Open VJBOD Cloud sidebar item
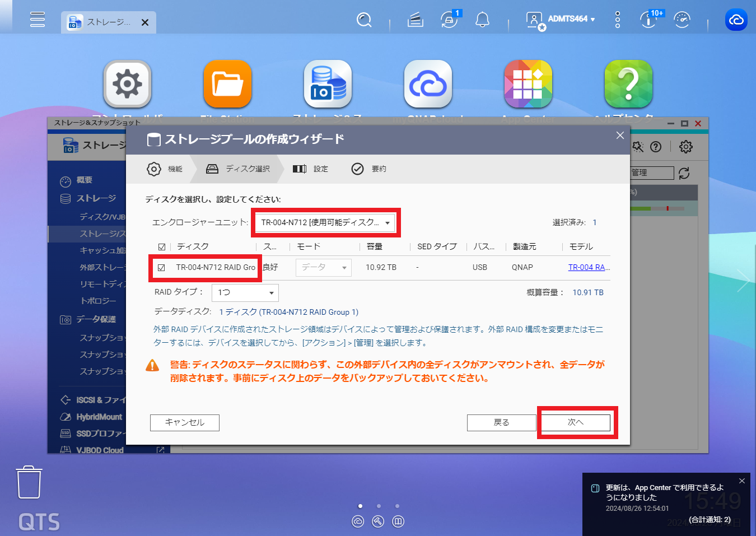 click(100, 450)
